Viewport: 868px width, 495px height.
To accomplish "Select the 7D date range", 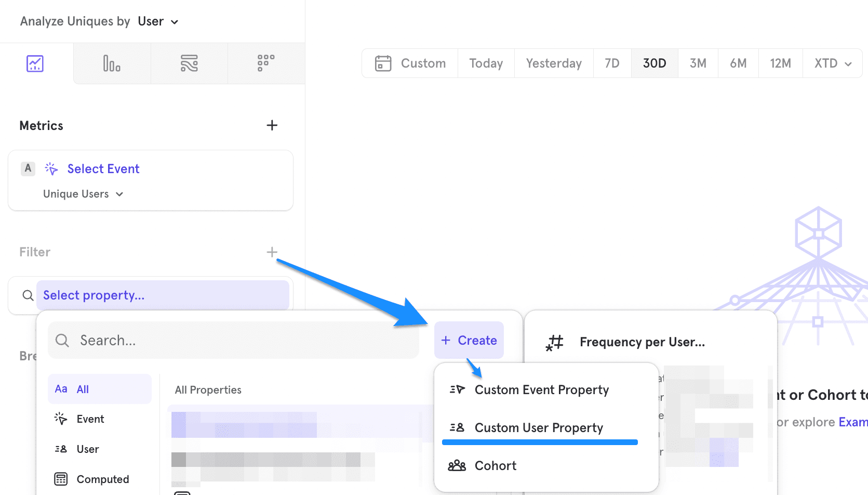I will [612, 63].
